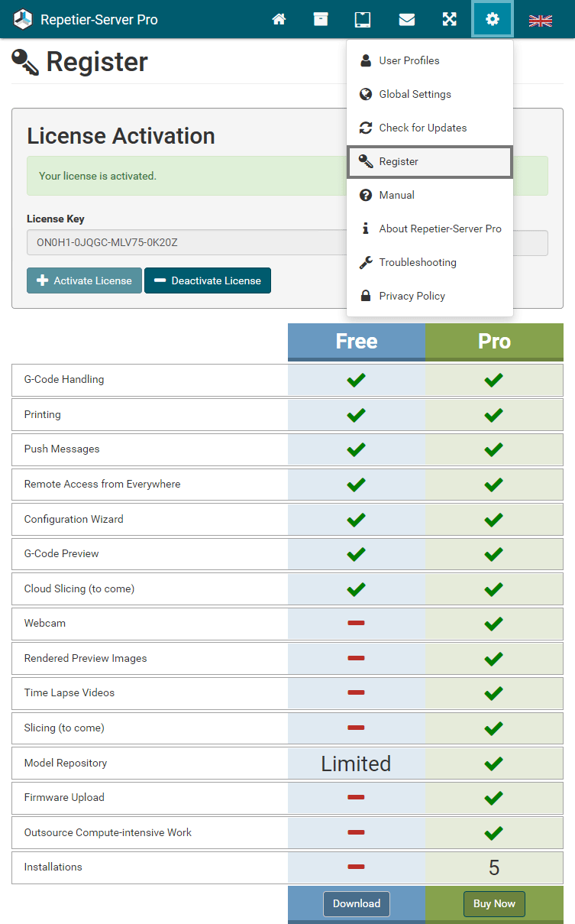The image size is (575, 924).
Task: Collapse the settings gear menu
Action: coord(493,19)
